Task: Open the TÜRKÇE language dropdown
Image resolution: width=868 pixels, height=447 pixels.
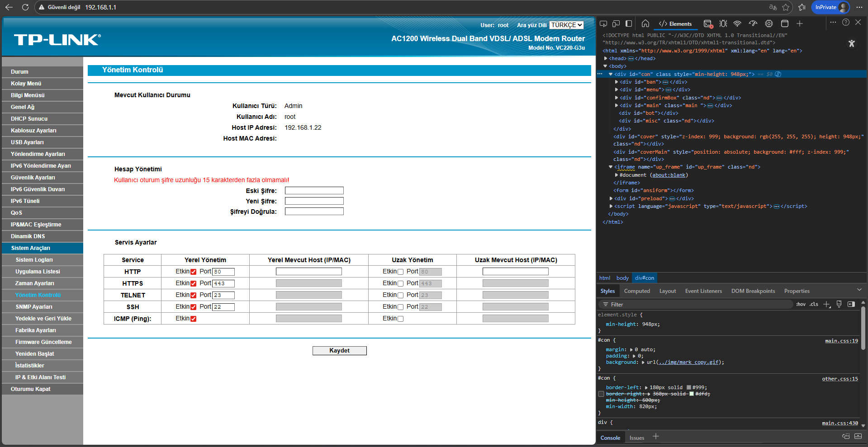Action: tap(567, 25)
